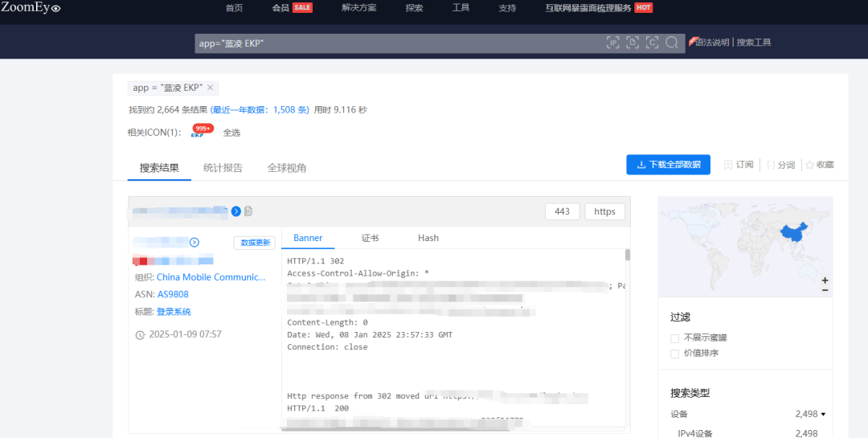Viewport: 868px width, 438px height.
Task: Click the 443 port button
Action: point(563,211)
